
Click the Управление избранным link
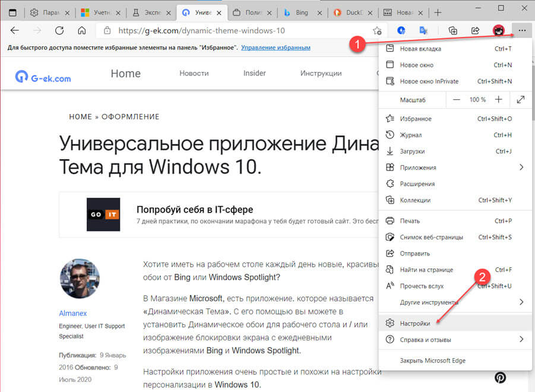pos(276,48)
